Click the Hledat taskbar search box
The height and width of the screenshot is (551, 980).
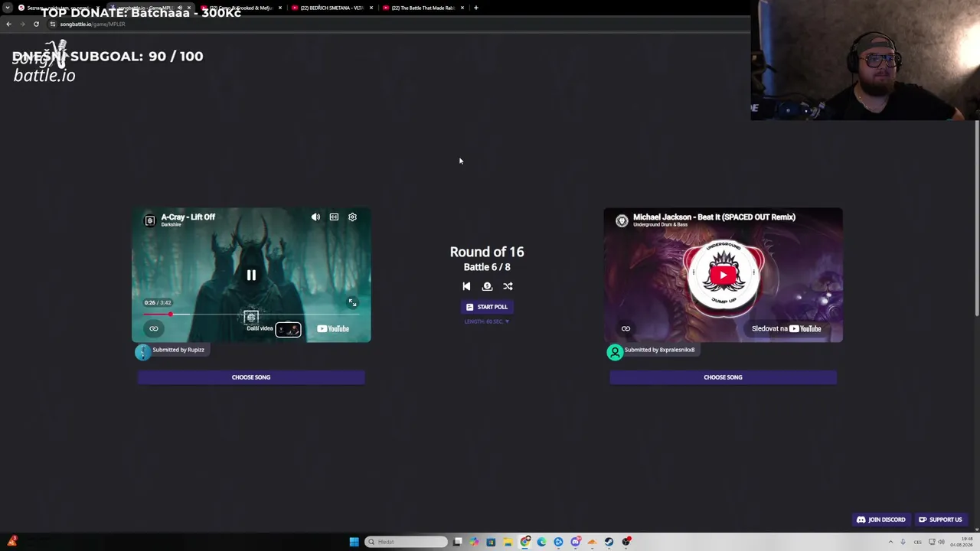click(x=406, y=542)
